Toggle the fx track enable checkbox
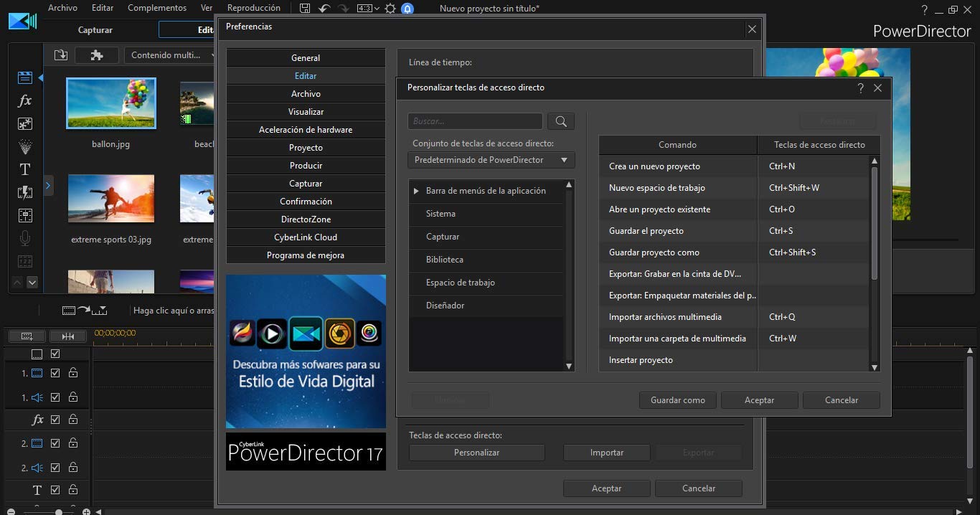 (x=55, y=420)
